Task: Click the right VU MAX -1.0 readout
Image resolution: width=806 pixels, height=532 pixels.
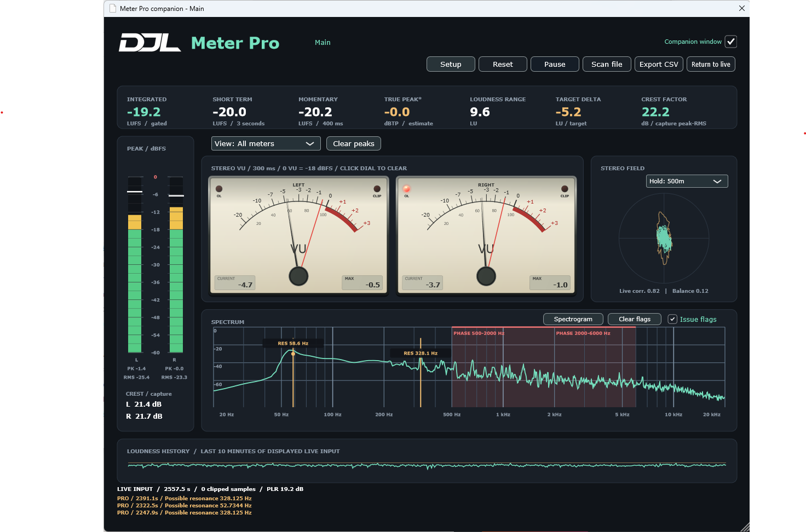Action: [x=550, y=282]
